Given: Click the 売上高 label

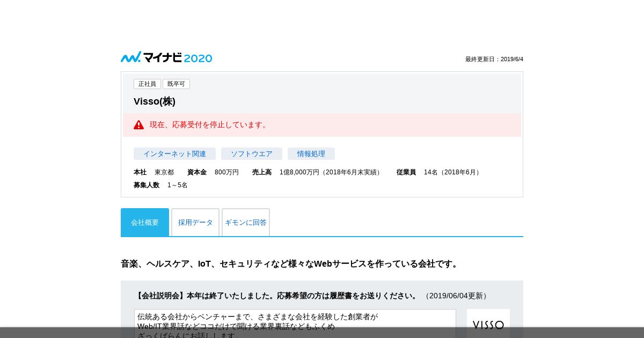Looking at the screenshot, I should point(262,172).
